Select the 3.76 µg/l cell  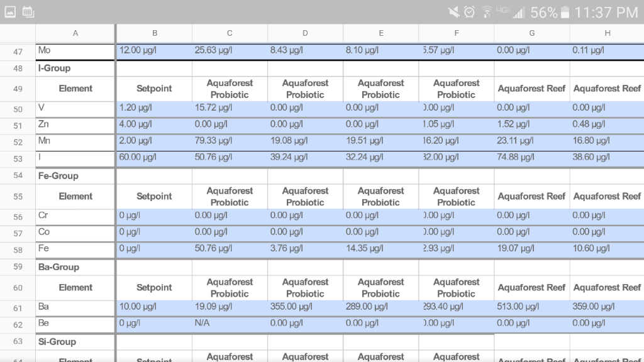305,250
